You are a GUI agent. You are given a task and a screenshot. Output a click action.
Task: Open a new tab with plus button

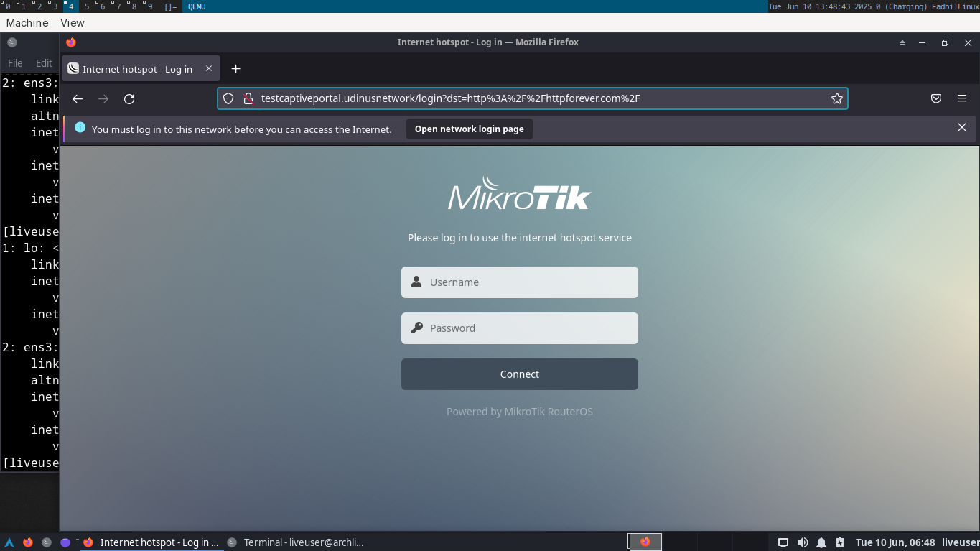coord(235,69)
